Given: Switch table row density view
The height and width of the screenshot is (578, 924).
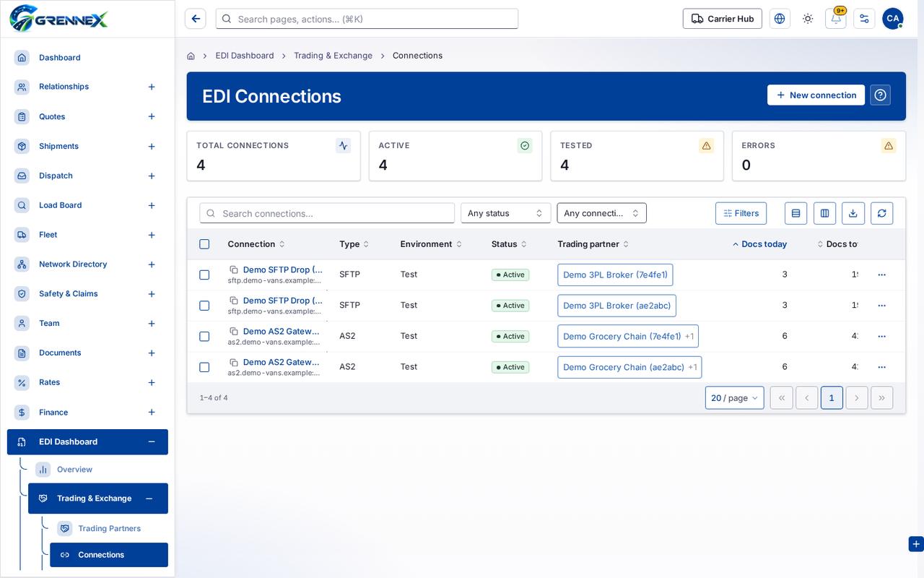Looking at the screenshot, I should [x=796, y=213].
